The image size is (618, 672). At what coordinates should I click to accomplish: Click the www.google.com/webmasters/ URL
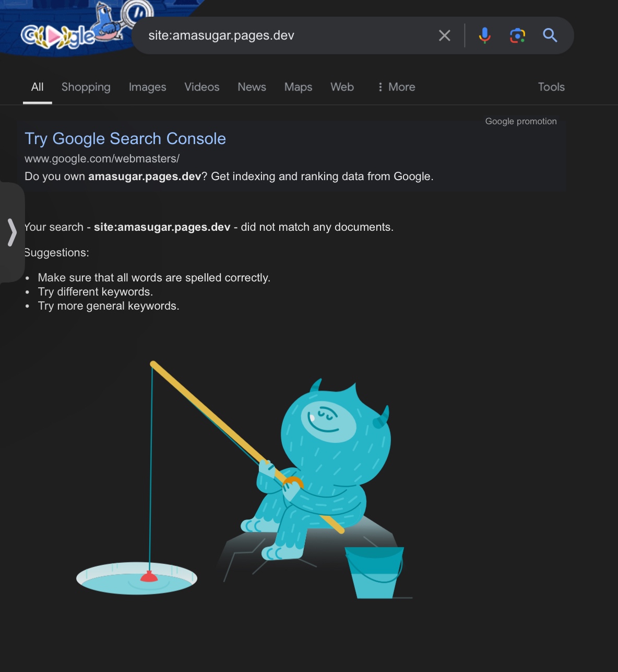[102, 159]
